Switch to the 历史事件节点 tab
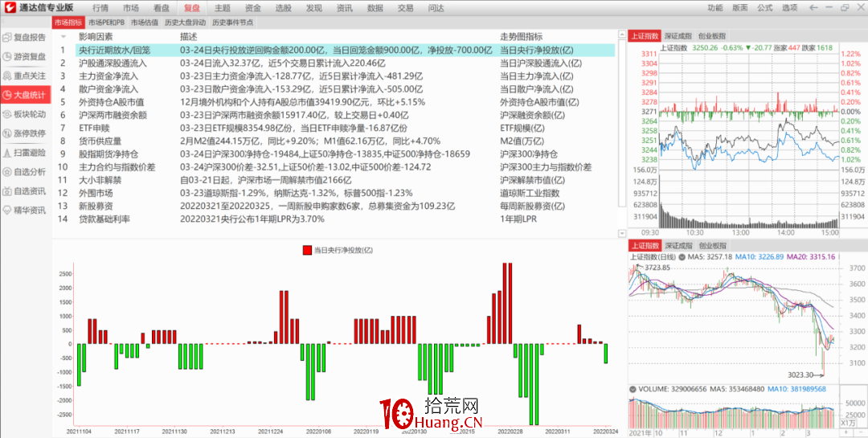This screenshot has width=868, height=438. point(232,23)
